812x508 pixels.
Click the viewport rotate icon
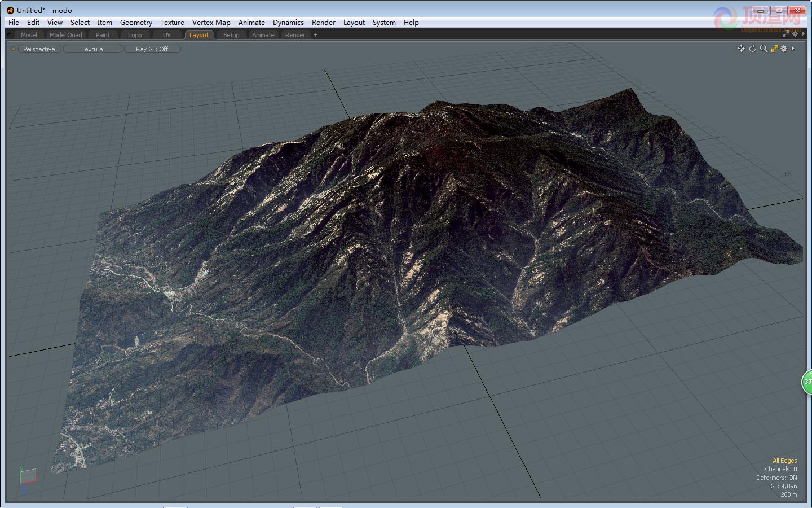[752, 49]
